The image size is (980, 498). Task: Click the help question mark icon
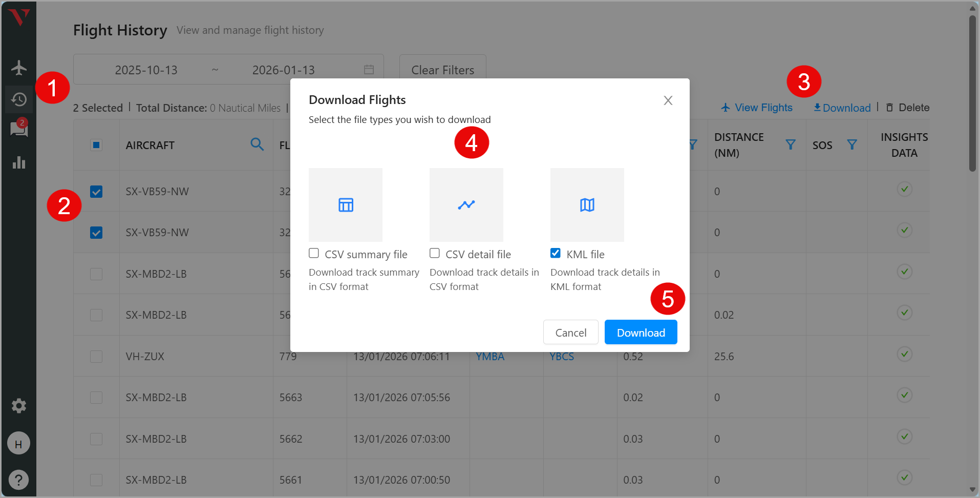tap(19, 480)
